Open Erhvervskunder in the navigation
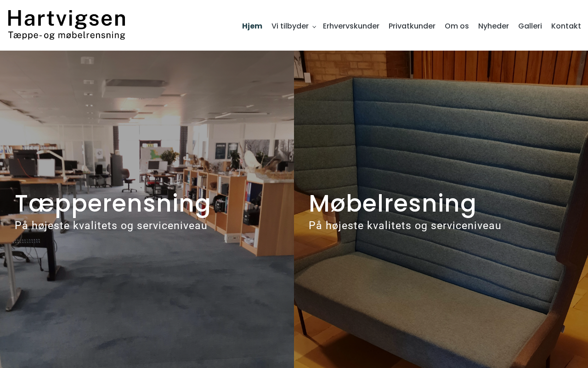Image resolution: width=588 pixels, height=368 pixels. coord(351,26)
